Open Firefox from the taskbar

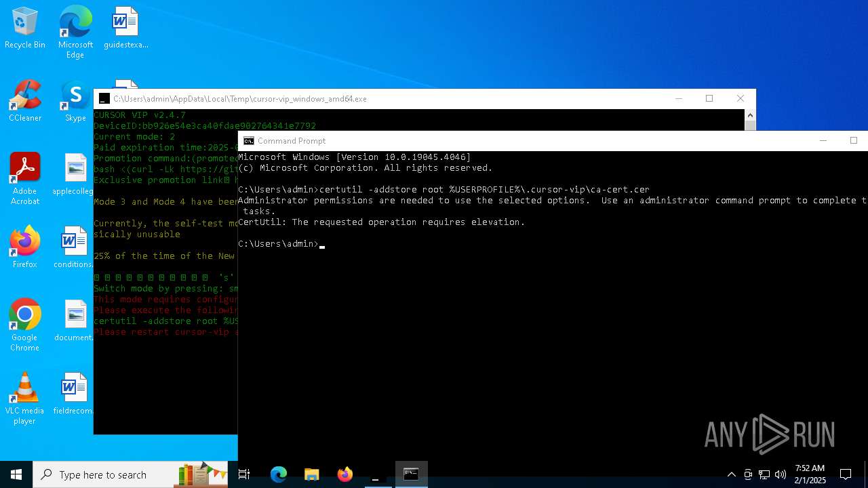pyautogui.click(x=344, y=474)
